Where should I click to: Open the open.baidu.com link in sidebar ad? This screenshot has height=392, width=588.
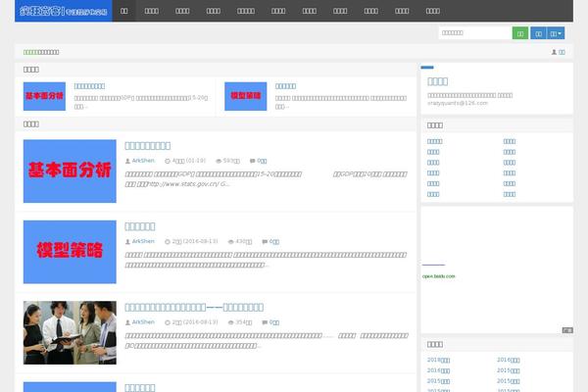click(x=438, y=276)
